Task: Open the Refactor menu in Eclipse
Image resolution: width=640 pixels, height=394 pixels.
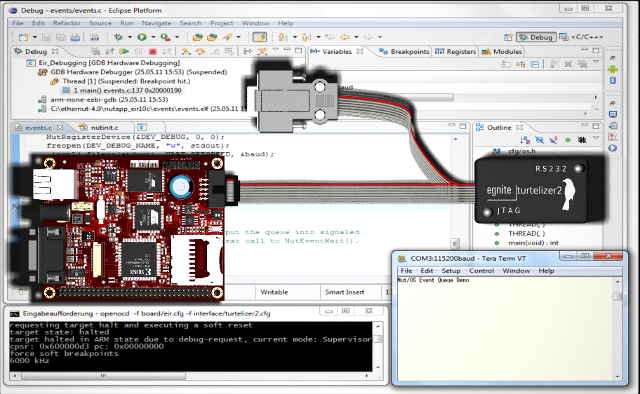Action: (67, 23)
